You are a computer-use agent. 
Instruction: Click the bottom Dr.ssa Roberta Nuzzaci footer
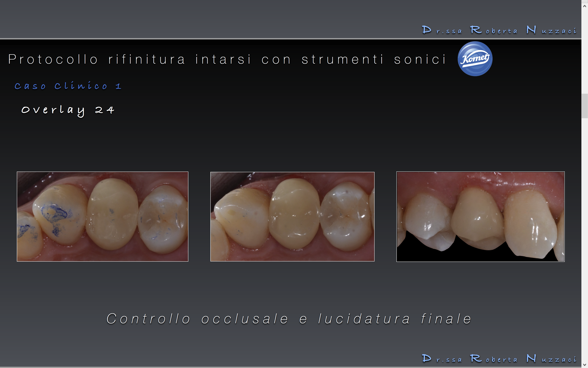[x=499, y=358]
